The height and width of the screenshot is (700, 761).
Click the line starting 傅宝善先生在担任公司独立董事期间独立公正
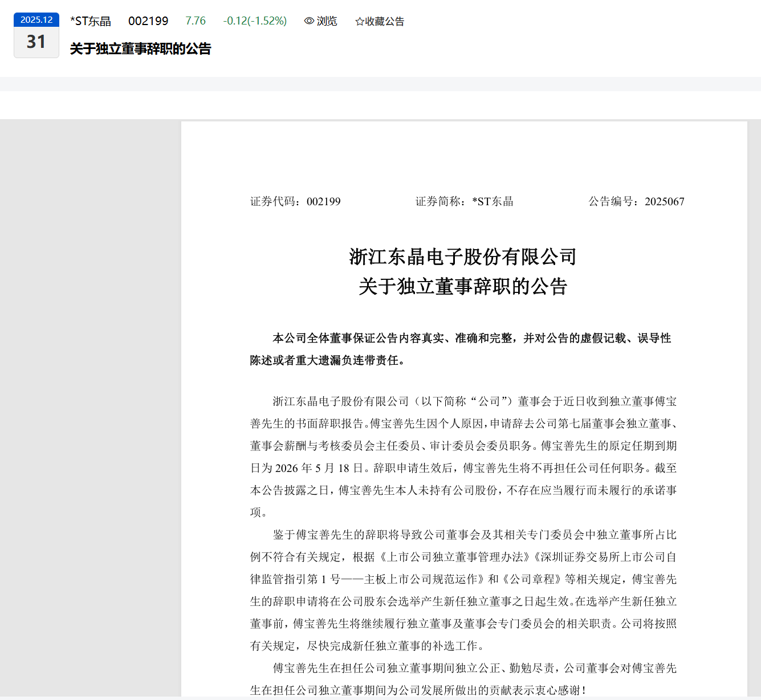(x=475, y=668)
